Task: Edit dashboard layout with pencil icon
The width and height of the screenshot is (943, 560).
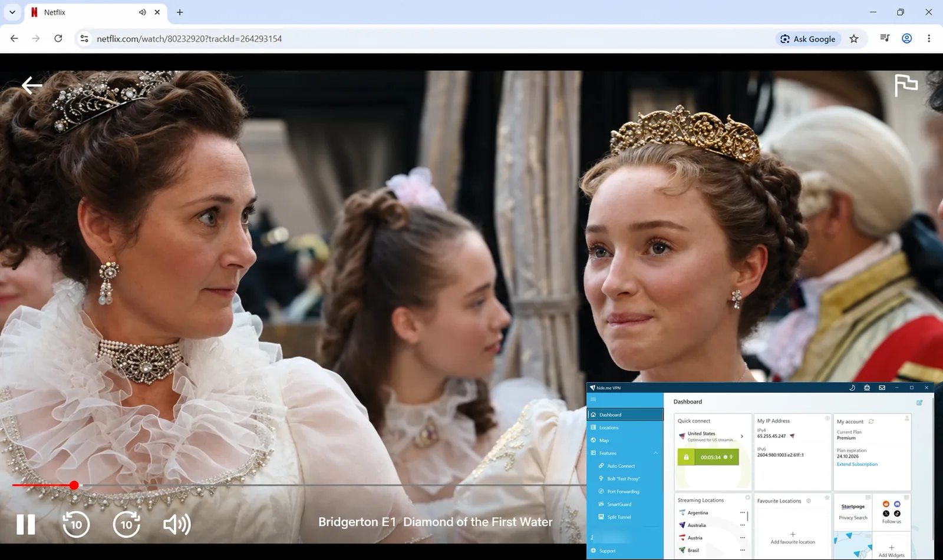Action: [x=919, y=402]
